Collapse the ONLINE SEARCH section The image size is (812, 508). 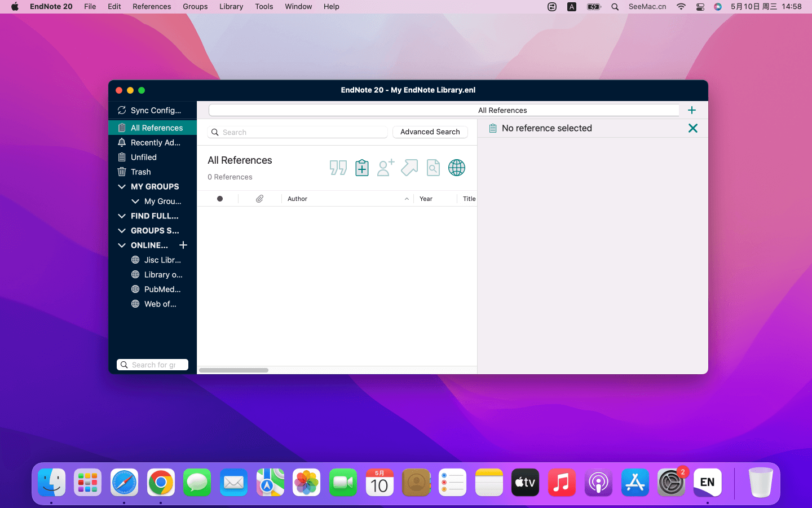point(122,245)
